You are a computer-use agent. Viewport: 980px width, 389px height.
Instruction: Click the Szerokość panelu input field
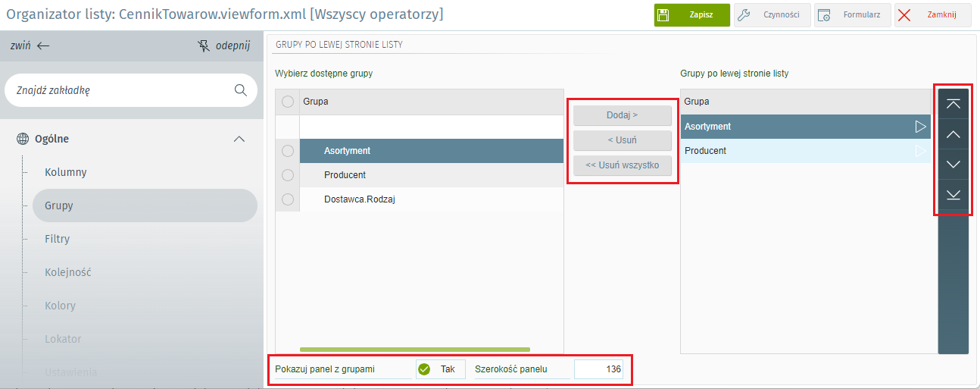(x=598, y=369)
